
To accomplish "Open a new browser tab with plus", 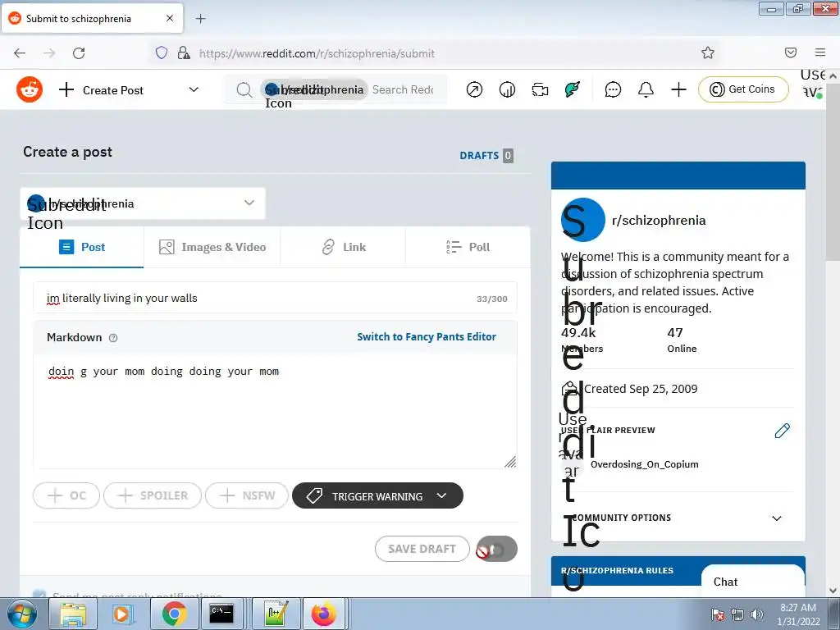I will 200,19.
